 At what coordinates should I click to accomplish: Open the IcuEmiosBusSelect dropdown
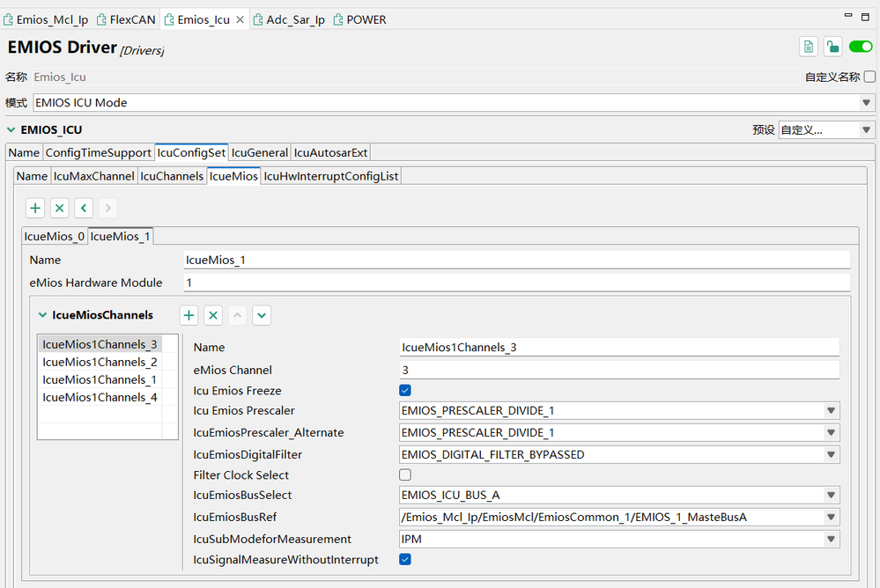[x=829, y=495]
